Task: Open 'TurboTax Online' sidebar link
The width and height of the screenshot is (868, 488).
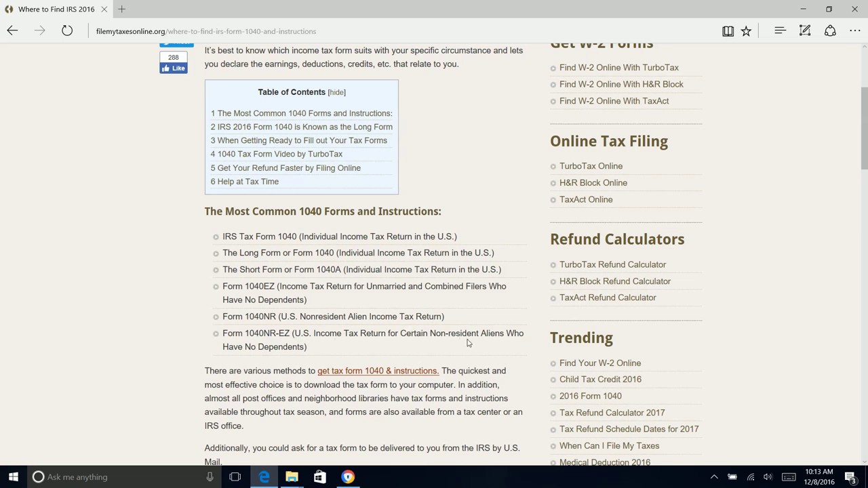Action: pos(591,166)
